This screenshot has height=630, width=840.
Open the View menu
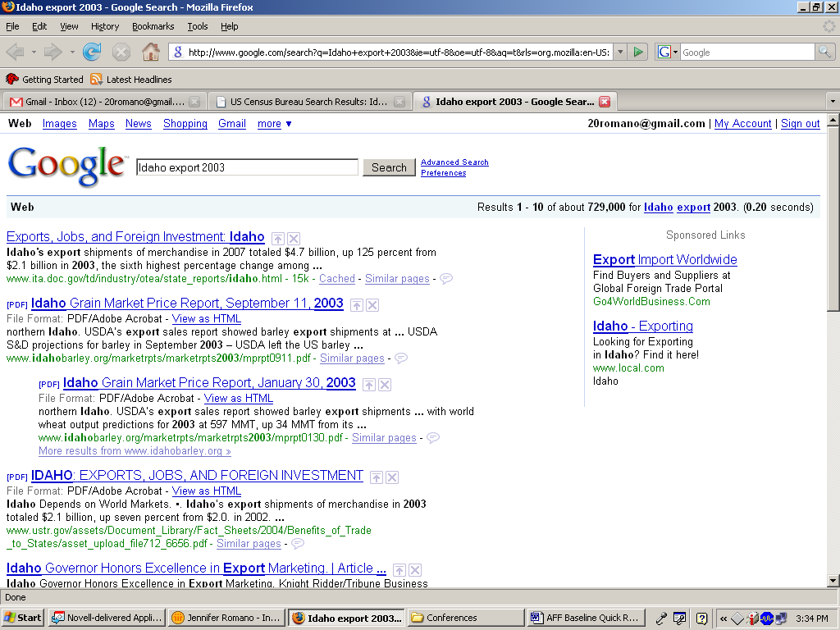point(69,26)
